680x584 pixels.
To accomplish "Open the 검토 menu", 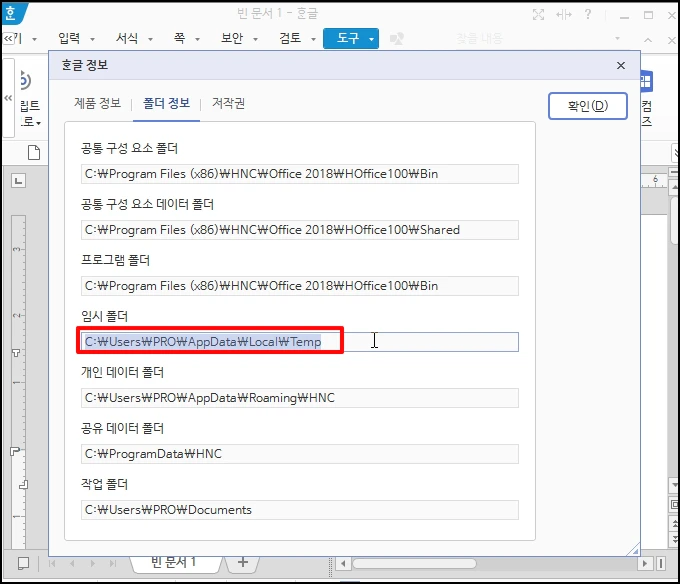I will tap(290, 39).
